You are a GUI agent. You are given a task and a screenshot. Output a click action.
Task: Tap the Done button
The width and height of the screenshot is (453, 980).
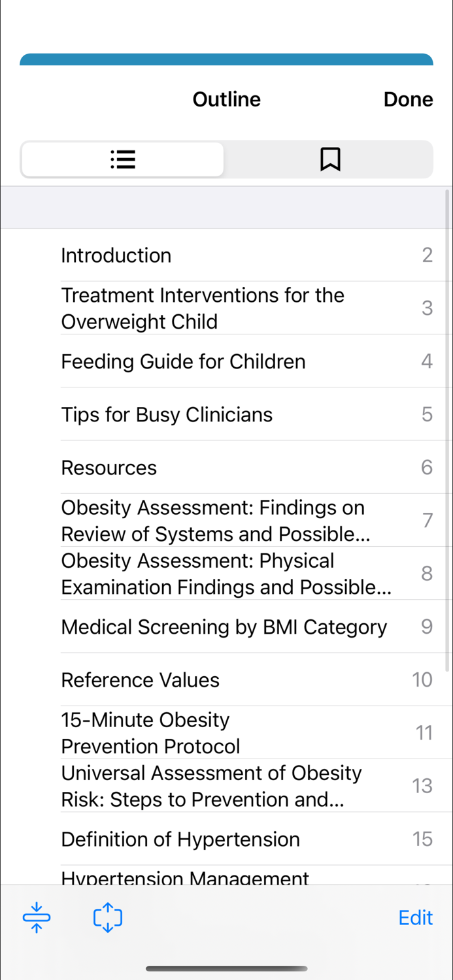[408, 99]
